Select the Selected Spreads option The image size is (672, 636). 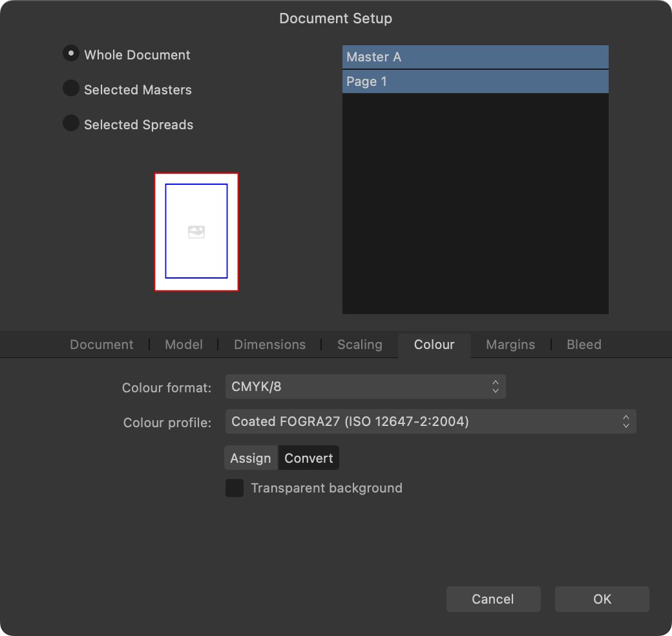[70, 124]
